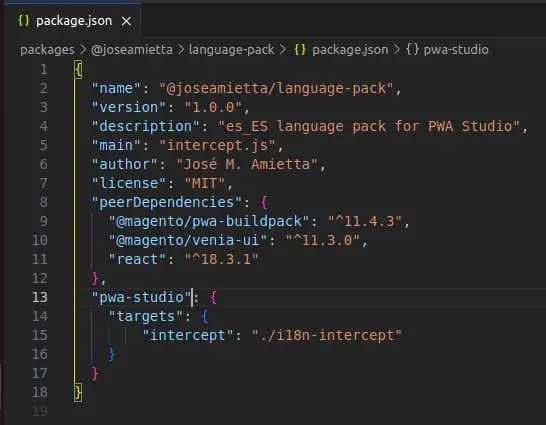Click the "author" key
Screen dimensions: 546x425
[x=124, y=164]
